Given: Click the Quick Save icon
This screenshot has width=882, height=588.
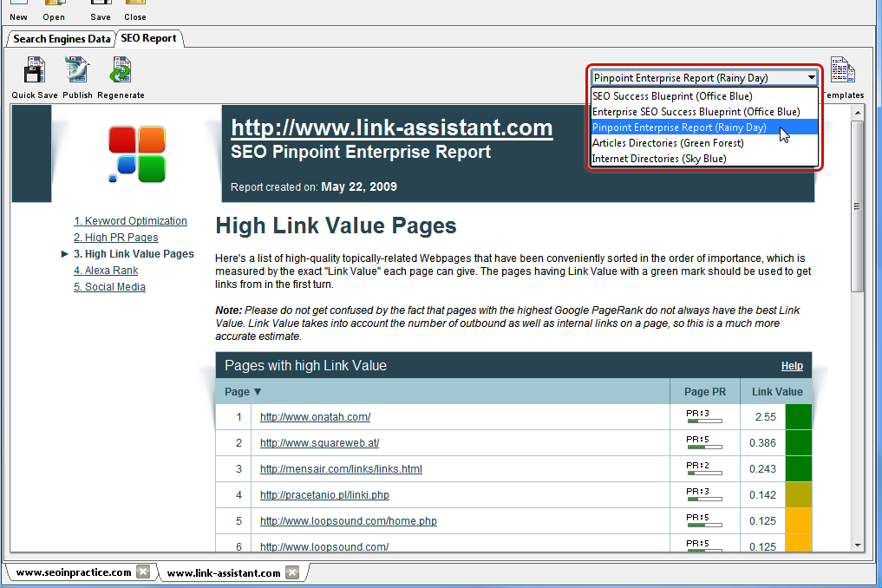Looking at the screenshot, I should point(35,70).
